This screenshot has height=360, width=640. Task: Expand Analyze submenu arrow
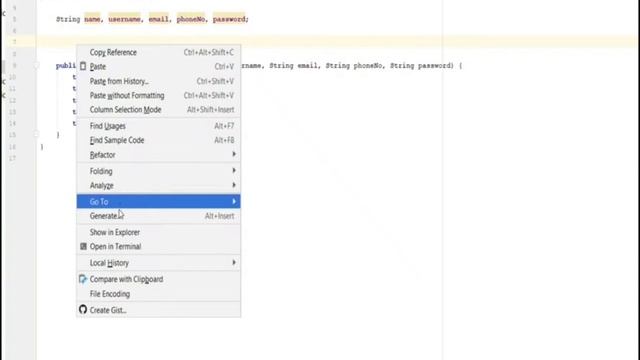pyautogui.click(x=234, y=185)
